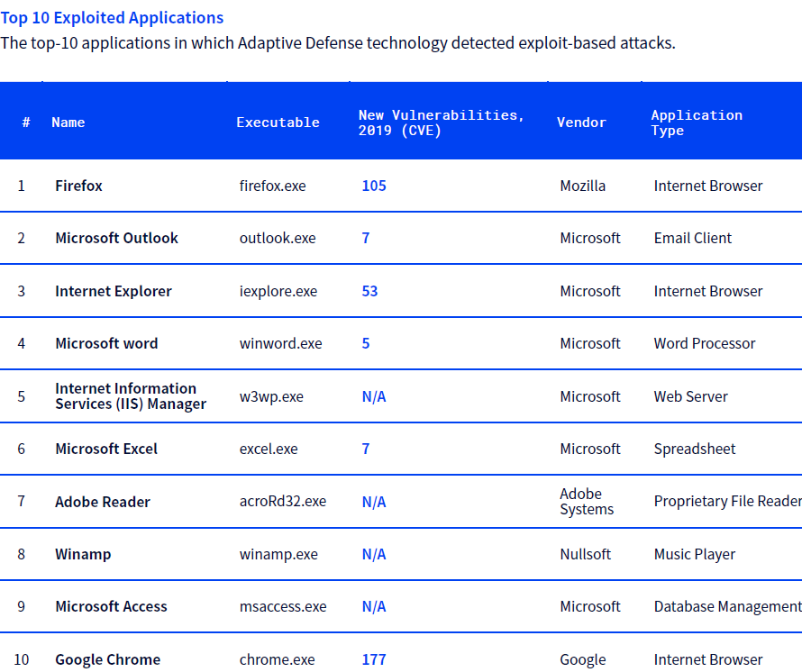Select the Adobe Systems vendor cell

click(587, 502)
